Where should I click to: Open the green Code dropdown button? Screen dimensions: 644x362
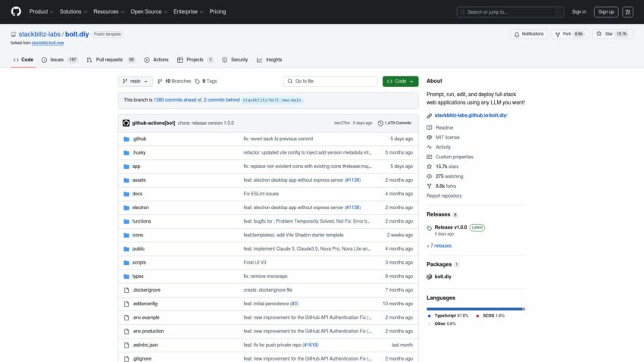click(401, 81)
